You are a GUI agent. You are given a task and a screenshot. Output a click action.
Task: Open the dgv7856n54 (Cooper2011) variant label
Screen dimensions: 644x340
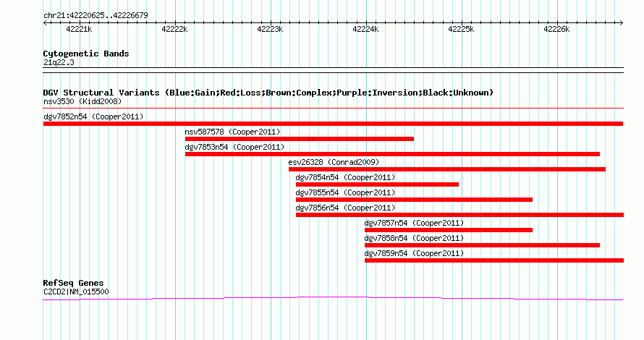click(345, 208)
